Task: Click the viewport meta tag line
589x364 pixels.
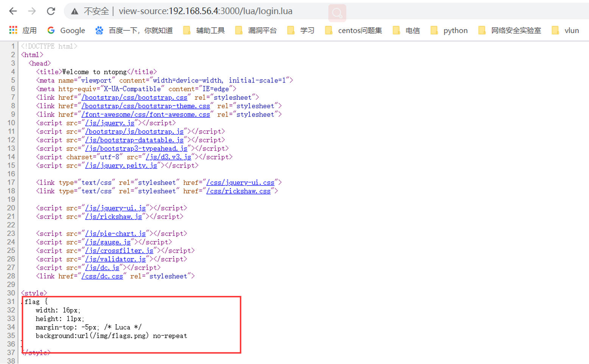Action: tap(165, 81)
